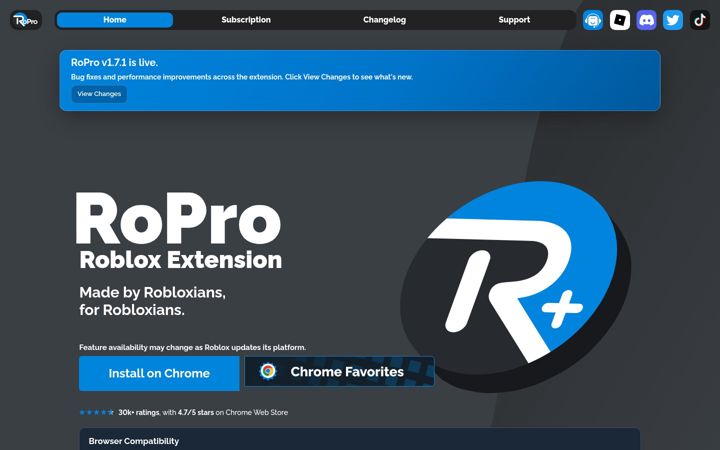Click the large RoPro R+ logo graphic
Image resolution: width=720 pixels, height=450 pixels.
515,287
